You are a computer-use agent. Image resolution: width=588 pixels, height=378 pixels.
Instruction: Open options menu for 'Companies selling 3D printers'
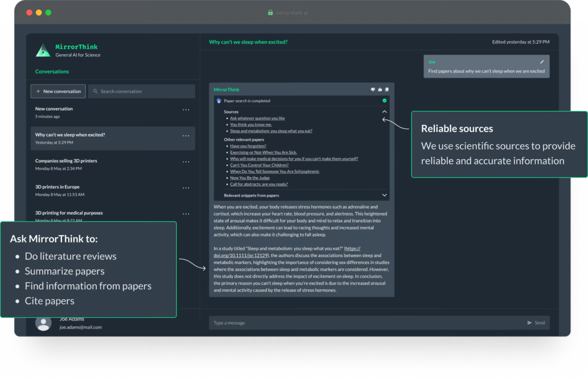point(186,162)
